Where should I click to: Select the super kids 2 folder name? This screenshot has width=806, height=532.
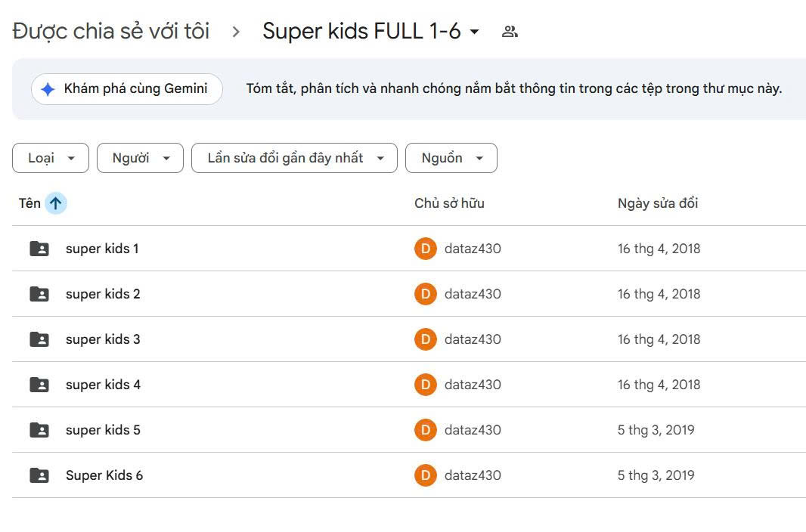click(103, 294)
